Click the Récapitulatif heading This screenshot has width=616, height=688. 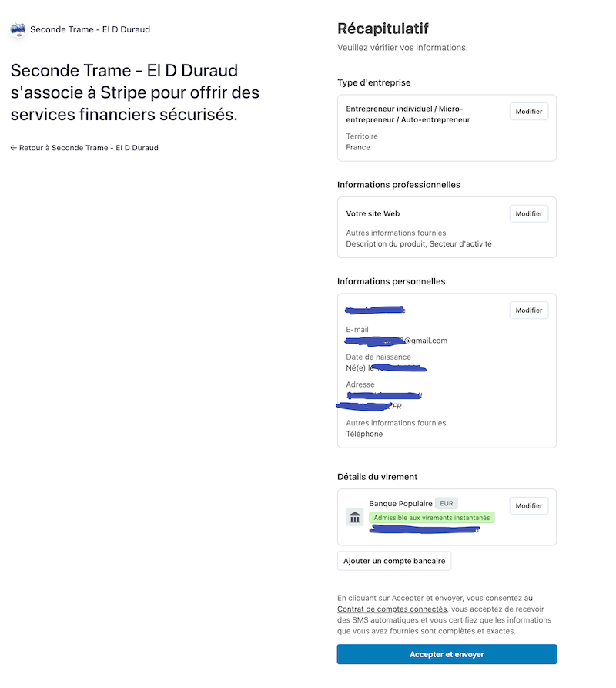(383, 29)
